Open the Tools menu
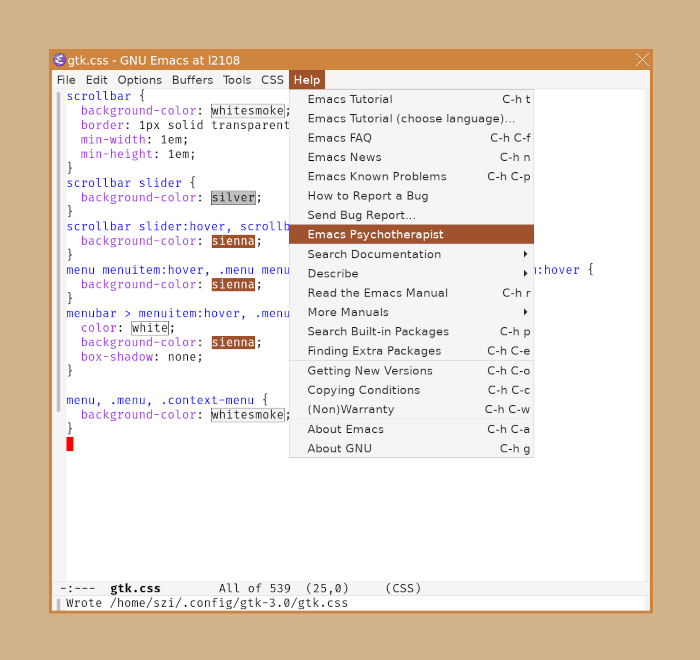 click(x=237, y=80)
